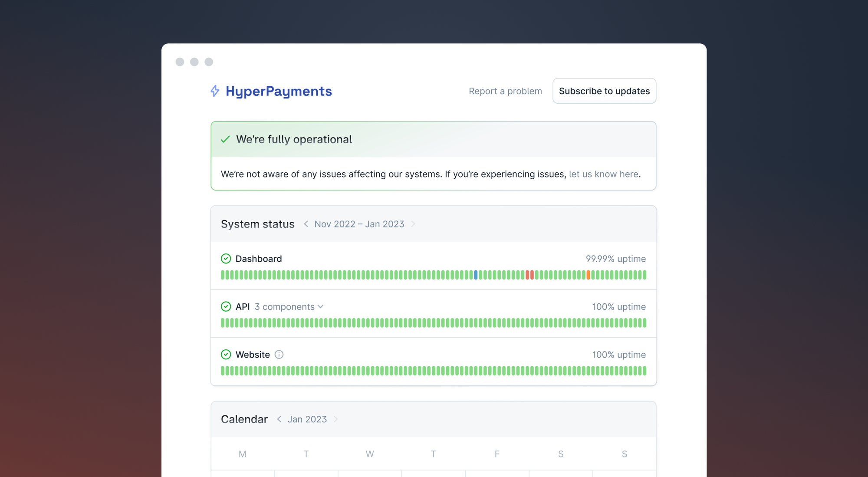
Task: Click the Website green check status icon
Action: point(226,355)
